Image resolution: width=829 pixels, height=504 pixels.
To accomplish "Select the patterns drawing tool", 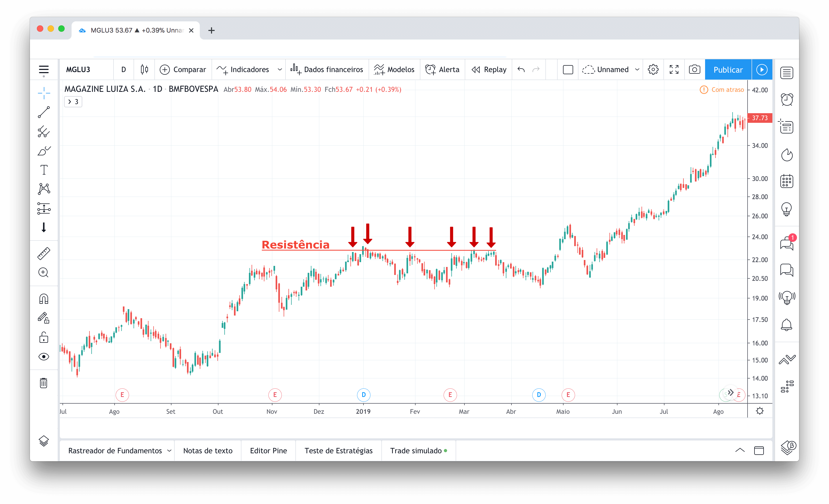I will click(44, 189).
